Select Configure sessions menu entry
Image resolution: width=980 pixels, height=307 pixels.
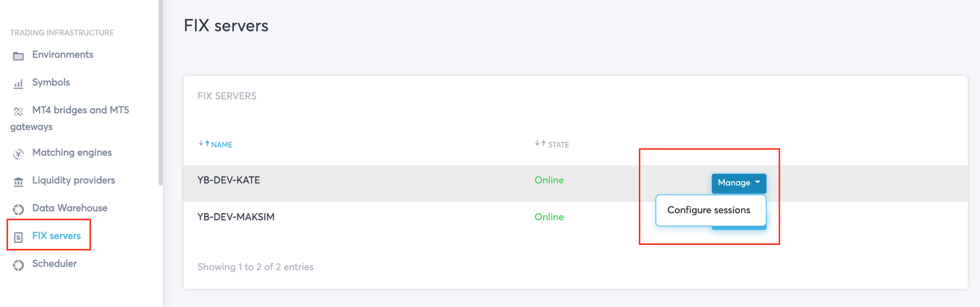709,210
